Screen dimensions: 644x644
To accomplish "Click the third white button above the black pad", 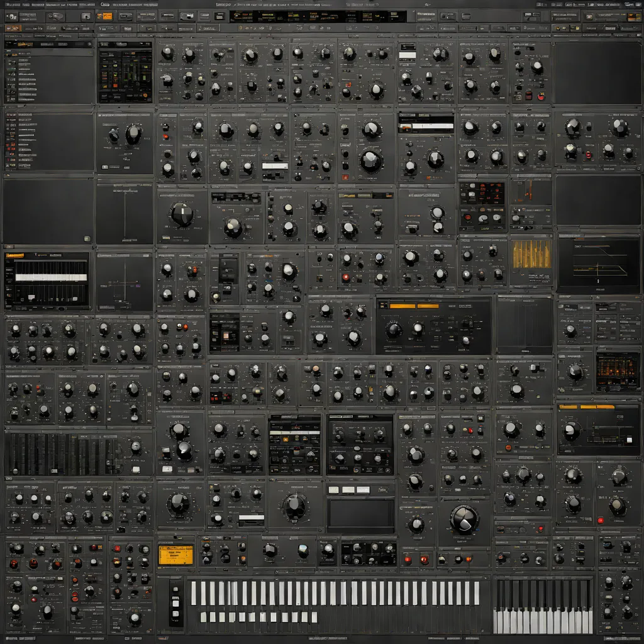I will click(x=363, y=489).
